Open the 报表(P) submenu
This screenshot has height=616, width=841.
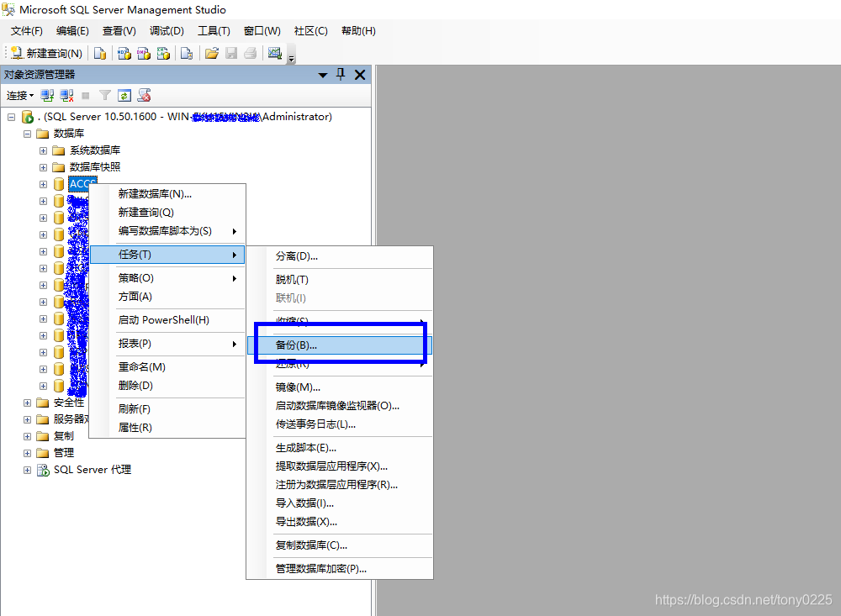pos(167,344)
